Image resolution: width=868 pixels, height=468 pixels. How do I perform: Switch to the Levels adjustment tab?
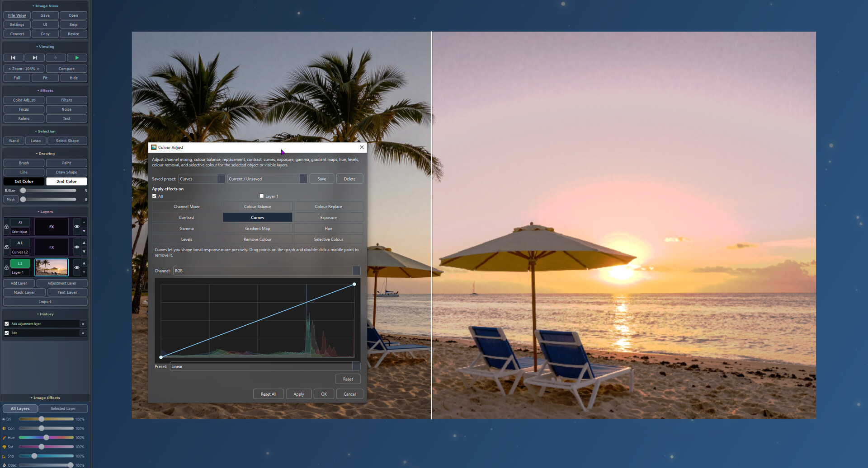click(x=187, y=239)
